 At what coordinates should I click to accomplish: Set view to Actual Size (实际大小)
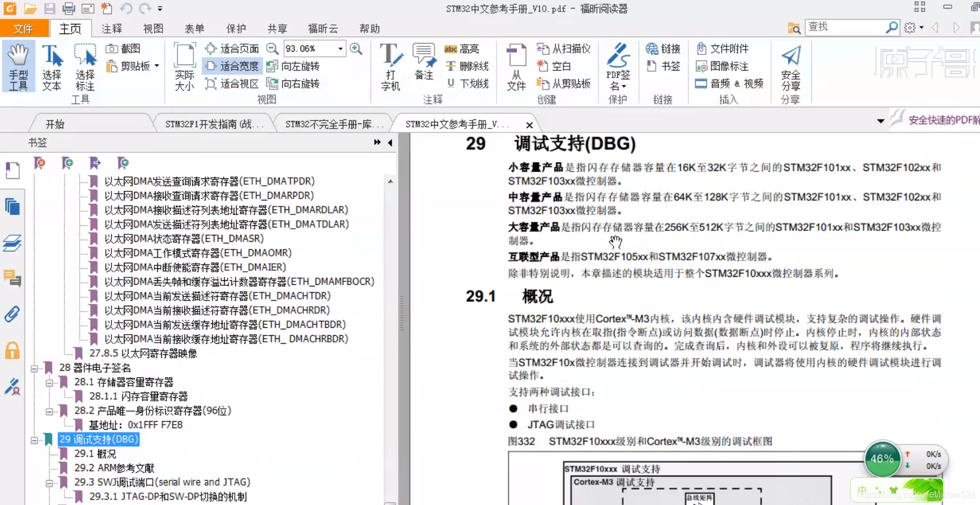(x=184, y=67)
